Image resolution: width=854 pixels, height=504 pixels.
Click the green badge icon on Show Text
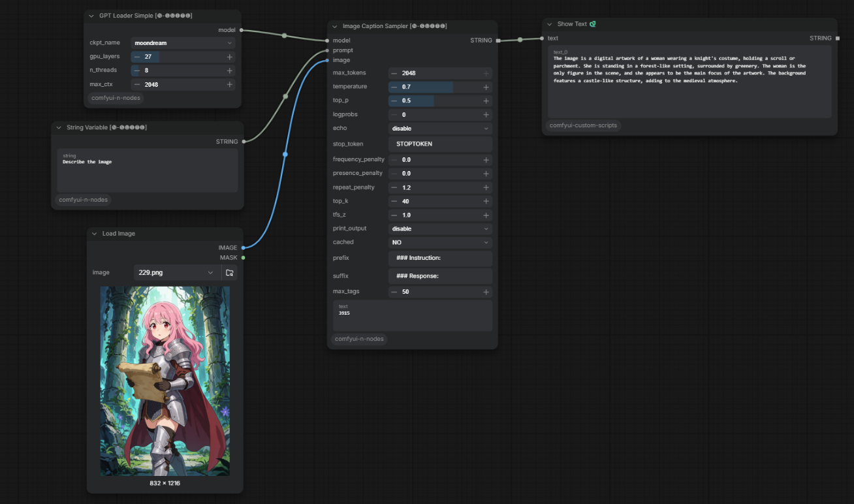tap(593, 24)
